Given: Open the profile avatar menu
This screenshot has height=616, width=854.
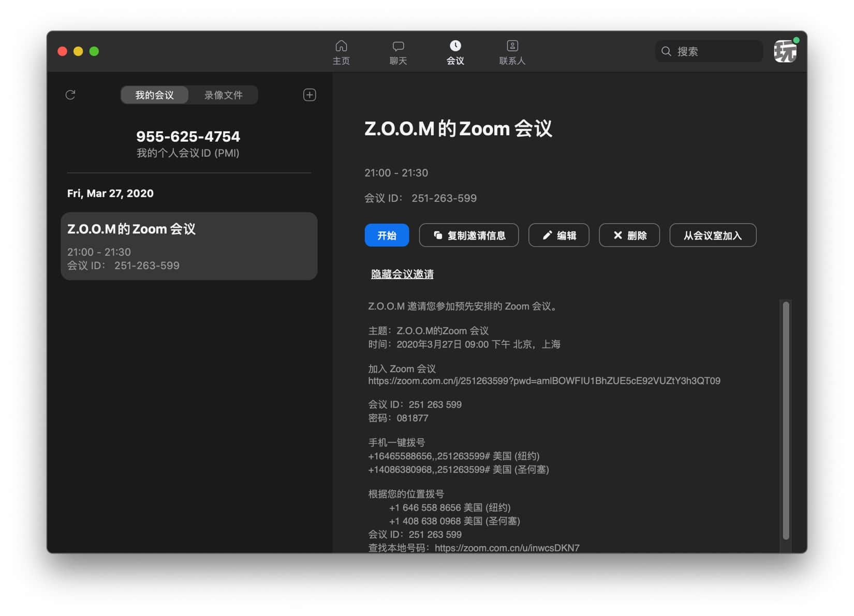Looking at the screenshot, I should [785, 51].
